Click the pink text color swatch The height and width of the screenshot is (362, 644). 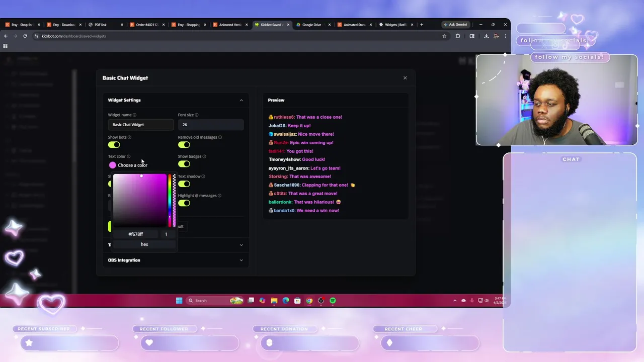[x=112, y=165]
